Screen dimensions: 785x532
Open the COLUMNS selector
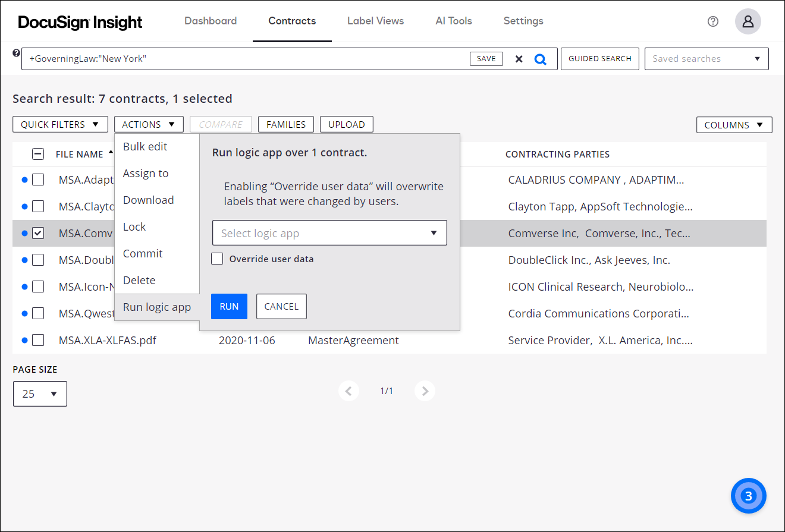[734, 125]
